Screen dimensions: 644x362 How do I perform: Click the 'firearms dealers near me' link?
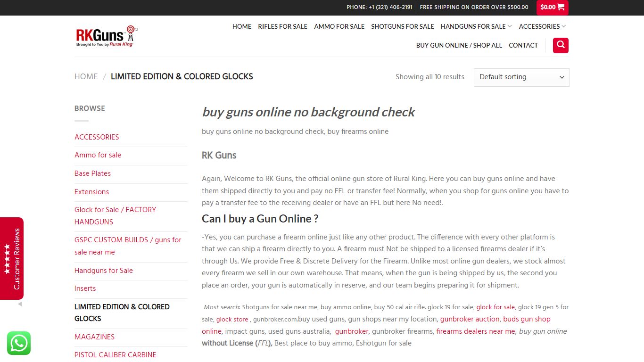476,331
